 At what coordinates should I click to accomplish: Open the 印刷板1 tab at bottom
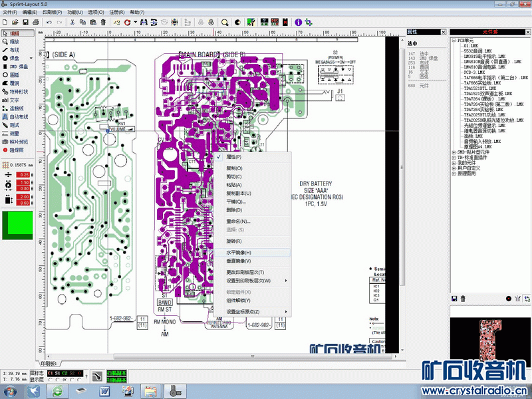[49, 363]
